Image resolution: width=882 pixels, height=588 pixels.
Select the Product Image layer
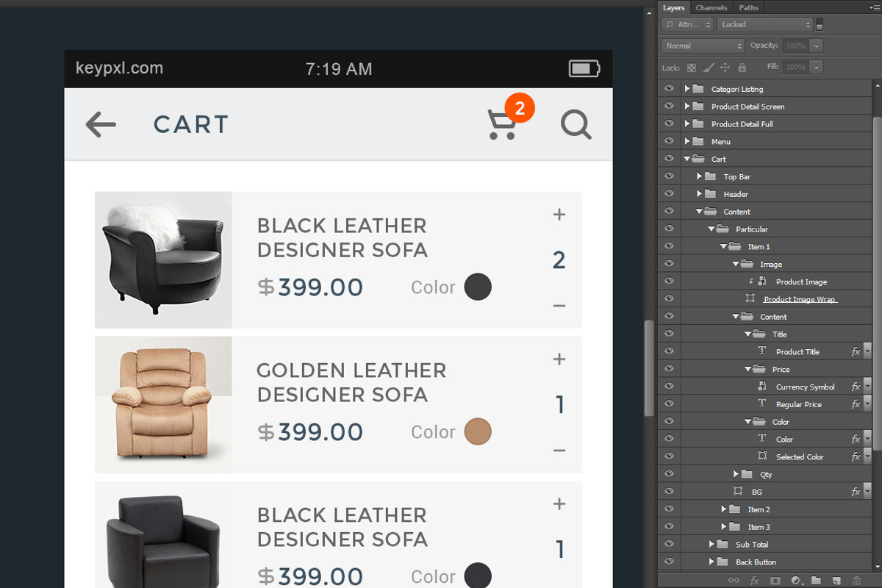[x=801, y=282]
